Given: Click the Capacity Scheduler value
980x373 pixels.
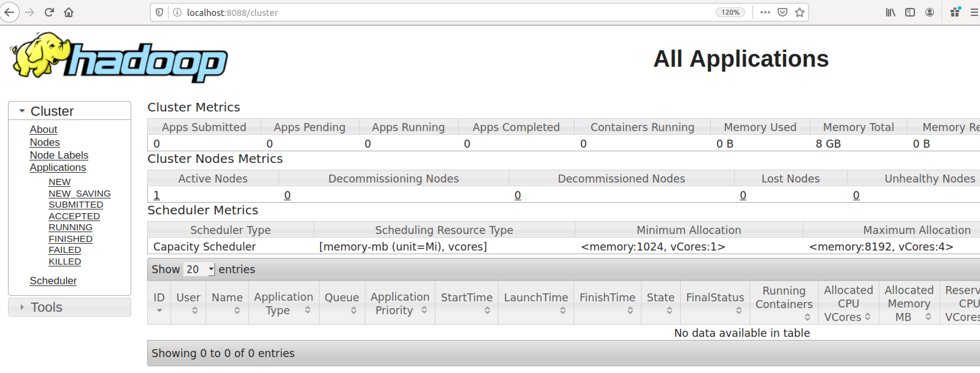Looking at the screenshot, I should 204,247.
